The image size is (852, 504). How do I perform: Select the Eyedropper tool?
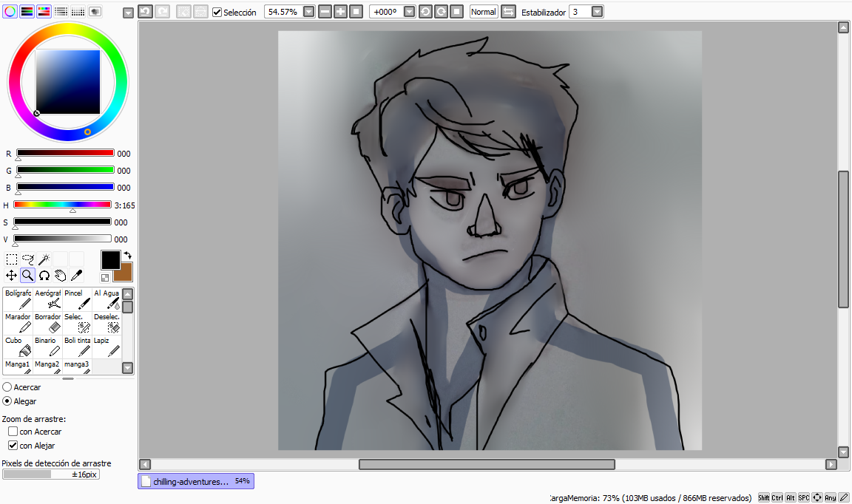77,276
